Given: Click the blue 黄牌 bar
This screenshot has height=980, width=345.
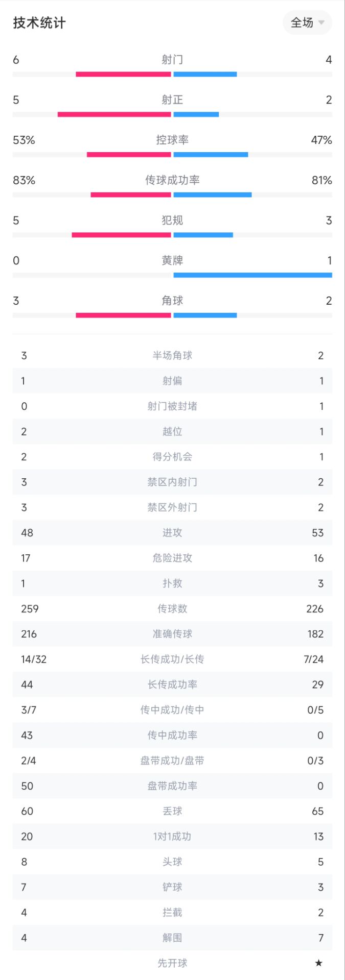Looking at the screenshot, I should coord(252,275).
